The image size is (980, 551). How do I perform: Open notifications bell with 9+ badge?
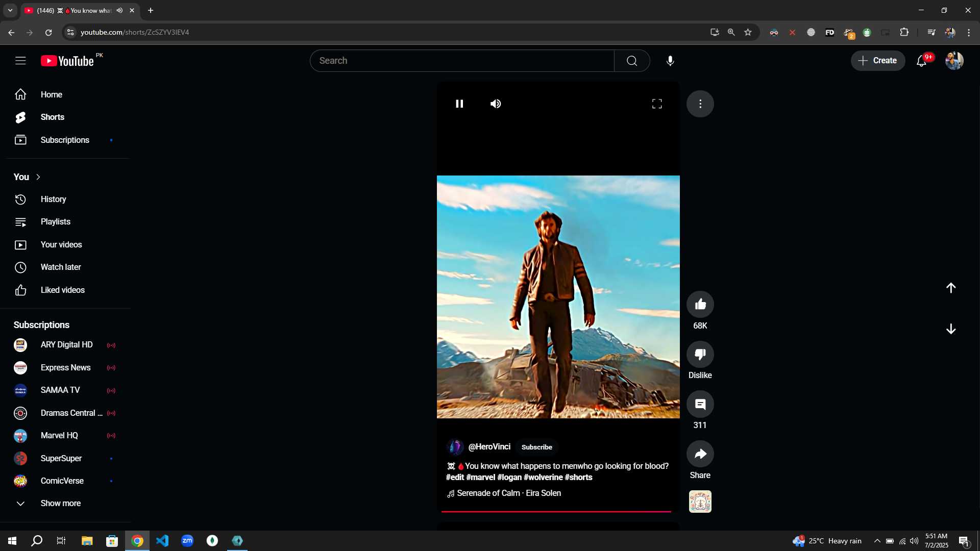[922, 61]
